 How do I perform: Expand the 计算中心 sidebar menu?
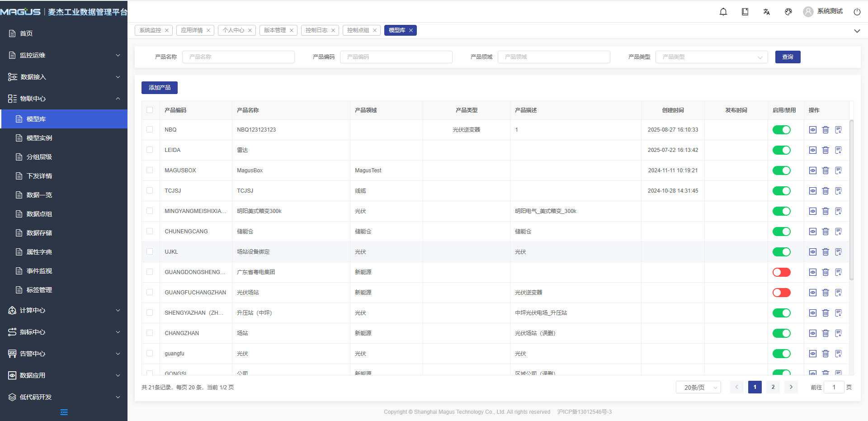click(64, 310)
